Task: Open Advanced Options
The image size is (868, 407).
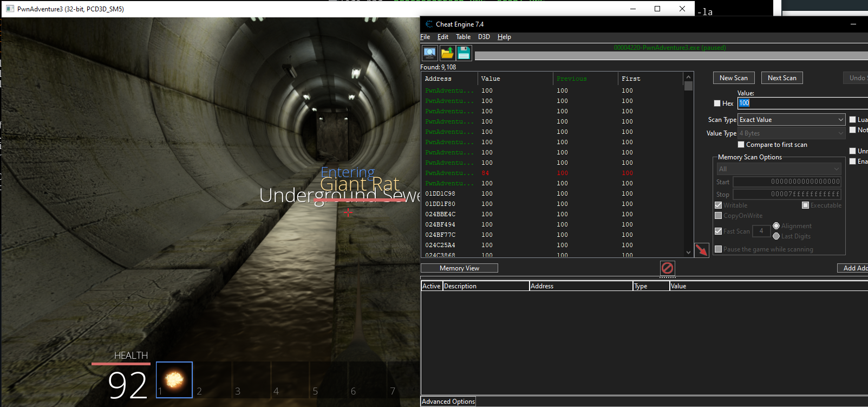Action: (448, 402)
